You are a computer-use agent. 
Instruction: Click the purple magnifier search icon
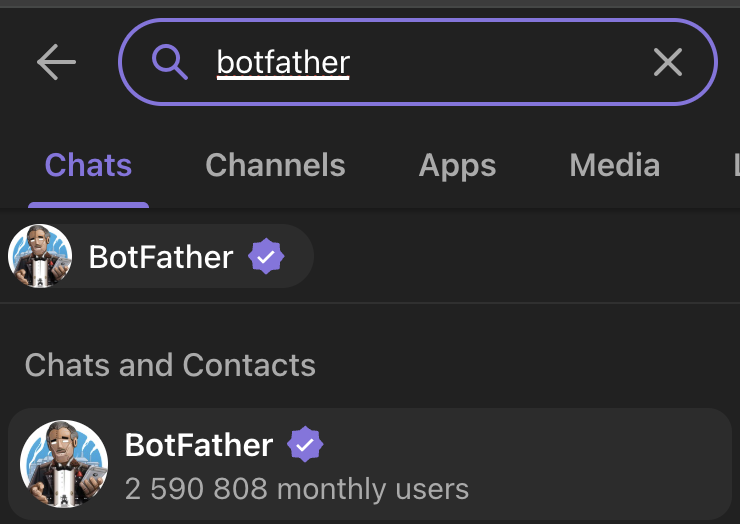pyautogui.click(x=170, y=62)
